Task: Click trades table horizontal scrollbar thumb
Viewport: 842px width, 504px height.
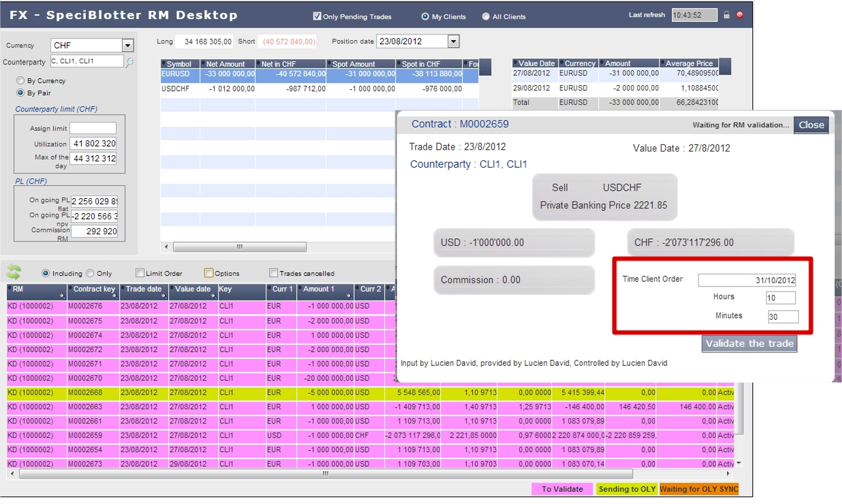Action: [x=326, y=474]
